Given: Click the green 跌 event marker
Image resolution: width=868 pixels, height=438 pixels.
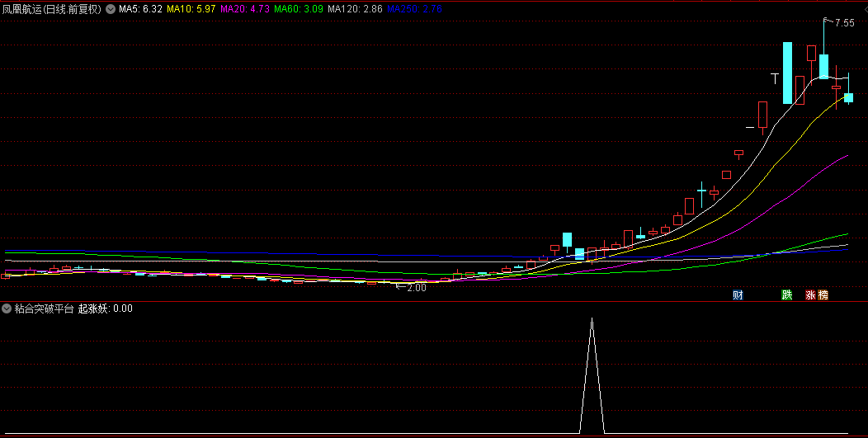Looking at the screenshot, I should pos(786,294).
